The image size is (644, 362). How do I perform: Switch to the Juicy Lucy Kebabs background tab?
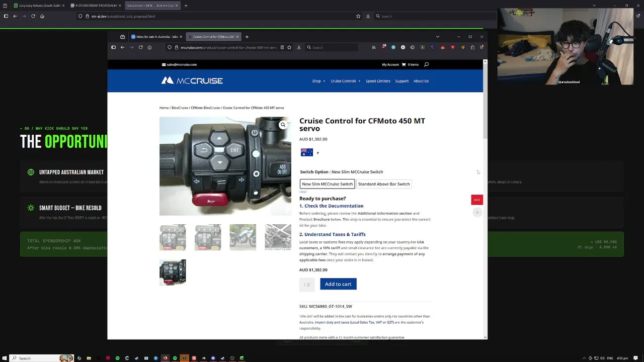pos(39,6)
